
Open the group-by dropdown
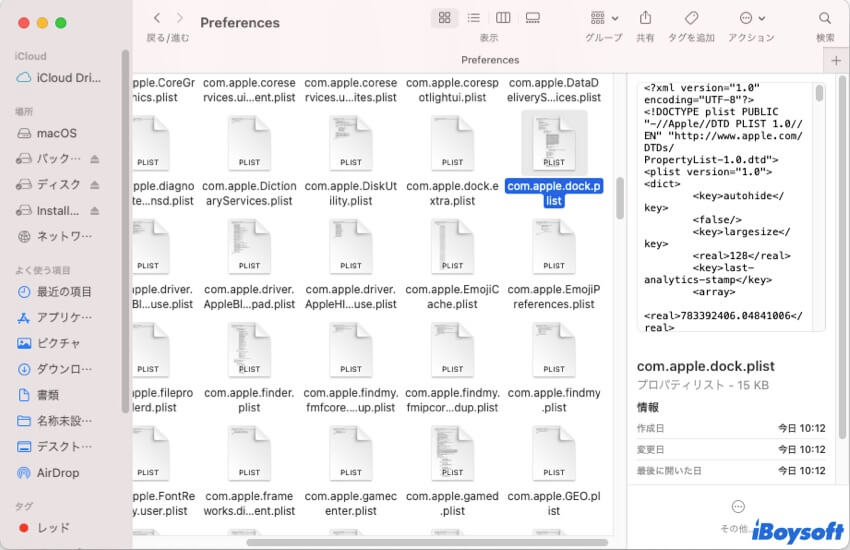point(604,18)
